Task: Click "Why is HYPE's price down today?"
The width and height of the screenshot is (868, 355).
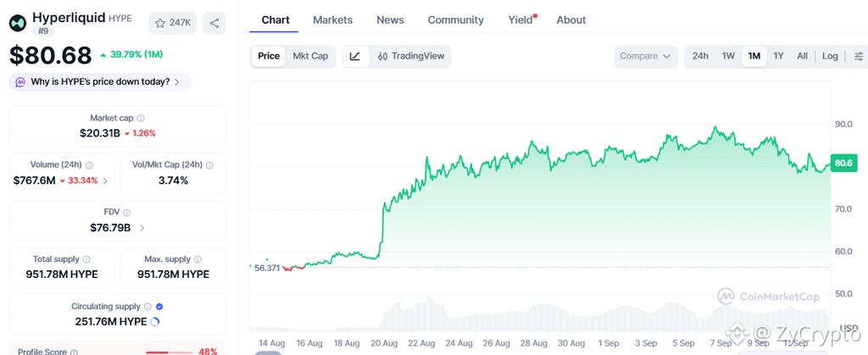Action: pos(100,82)
